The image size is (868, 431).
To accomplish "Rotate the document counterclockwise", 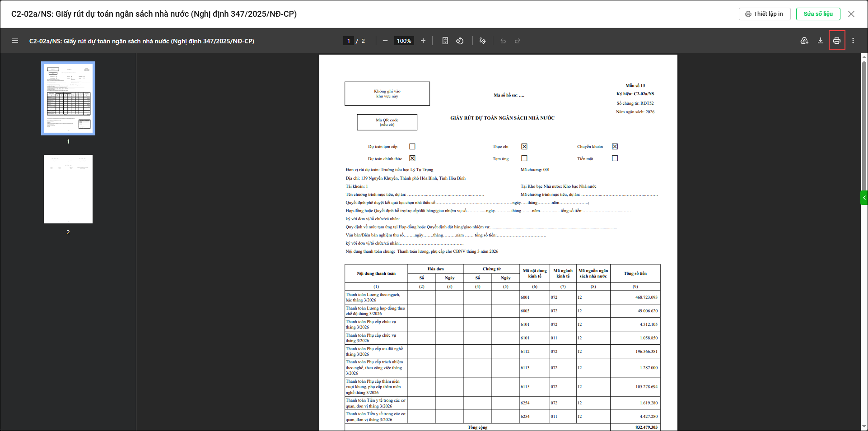I will click(460, 41).
